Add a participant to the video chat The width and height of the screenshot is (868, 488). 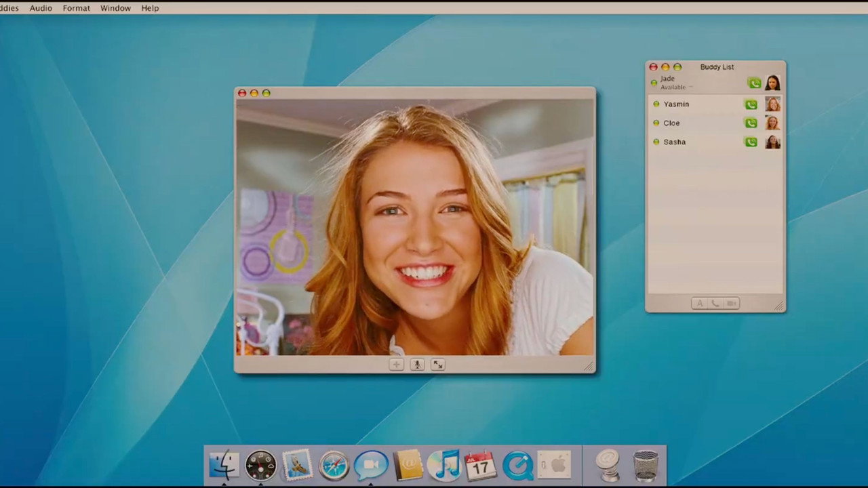[x=396, y=365]
